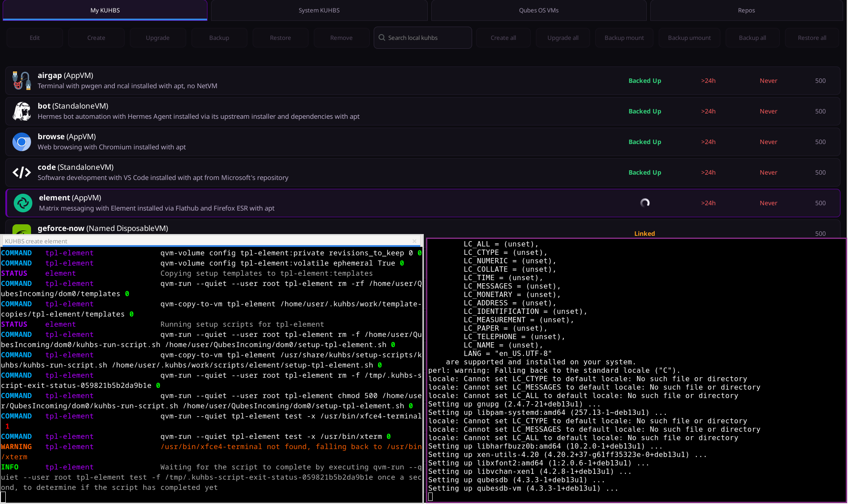Click Backed Up status in code row
Screen dimensions: 848x504
[645, 172]
